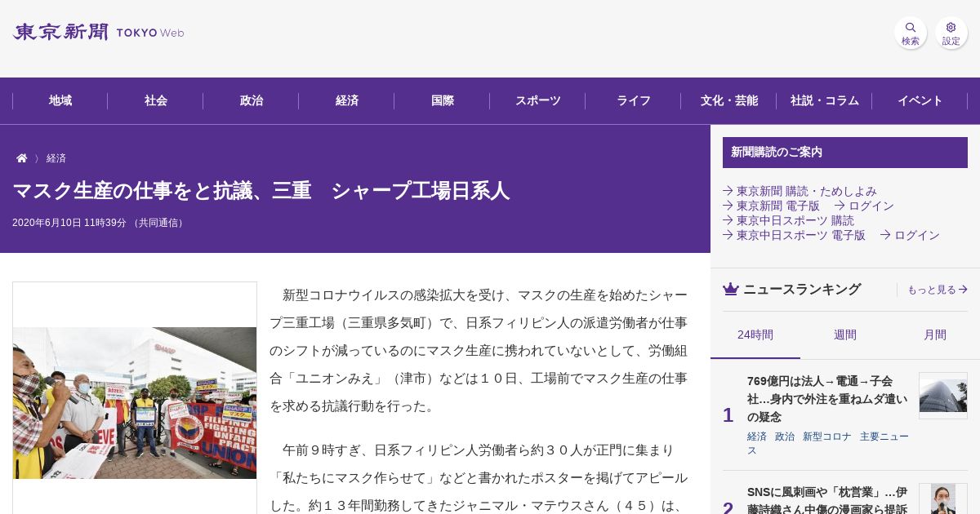
Task: Select the 月間 ranking tab
Action: (935, 335)
